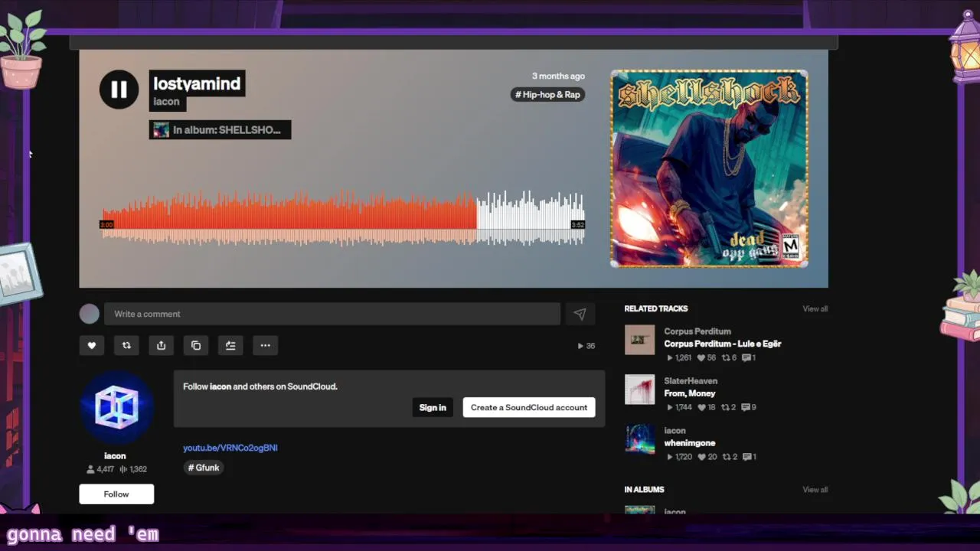This screenshot has width=980, height=551.
Task: Click the 1,362 tracks count
Action: pos(134,469)
